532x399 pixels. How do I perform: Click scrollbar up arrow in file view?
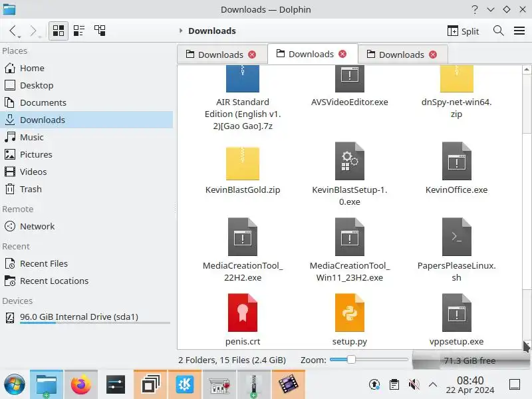[527, 69]
